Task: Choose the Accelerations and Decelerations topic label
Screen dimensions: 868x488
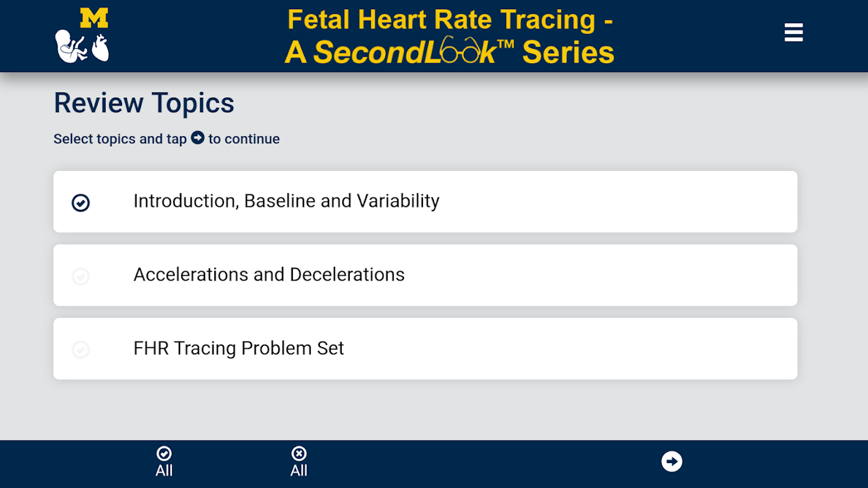Action: 269,275
